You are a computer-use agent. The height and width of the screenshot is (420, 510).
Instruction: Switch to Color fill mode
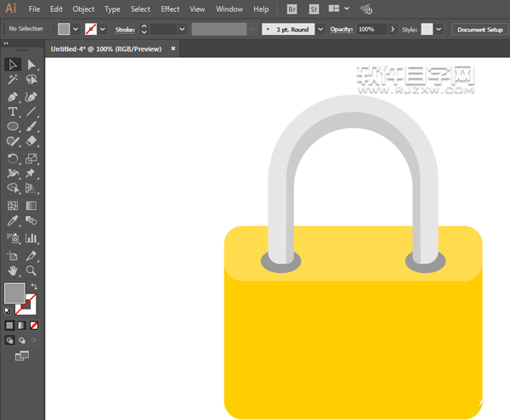click(x=9, y=326)
